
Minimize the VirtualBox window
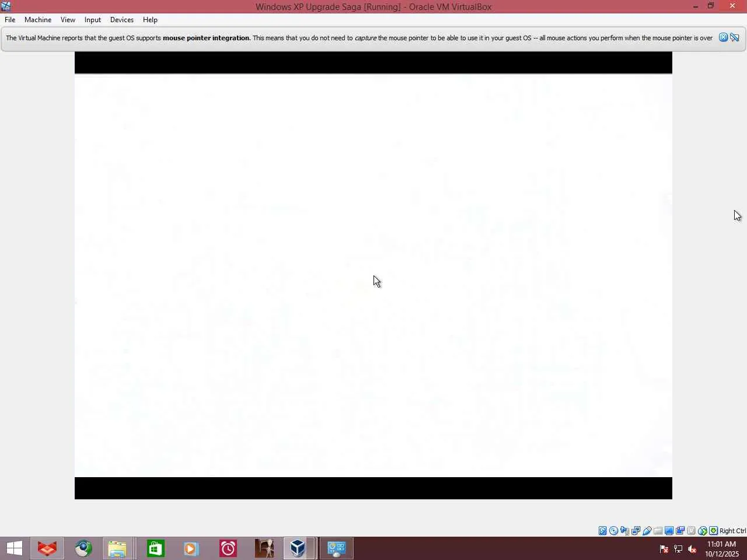pos(696,6)
